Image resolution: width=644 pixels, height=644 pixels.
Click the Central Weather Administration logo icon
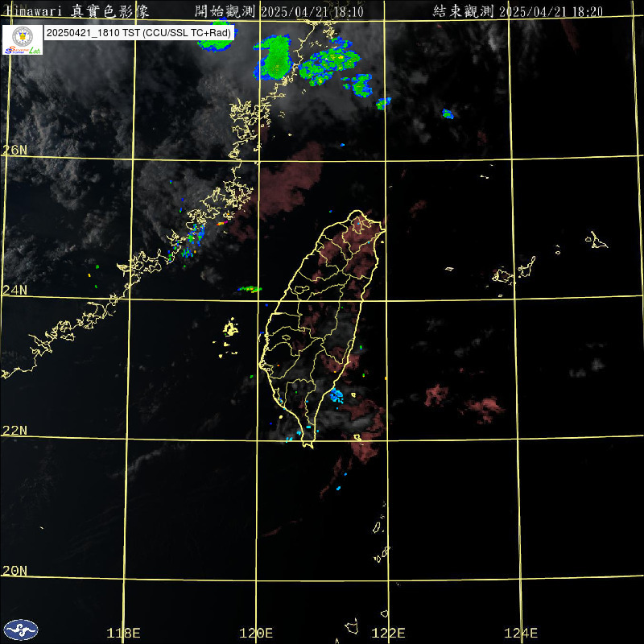pos(21,630)
